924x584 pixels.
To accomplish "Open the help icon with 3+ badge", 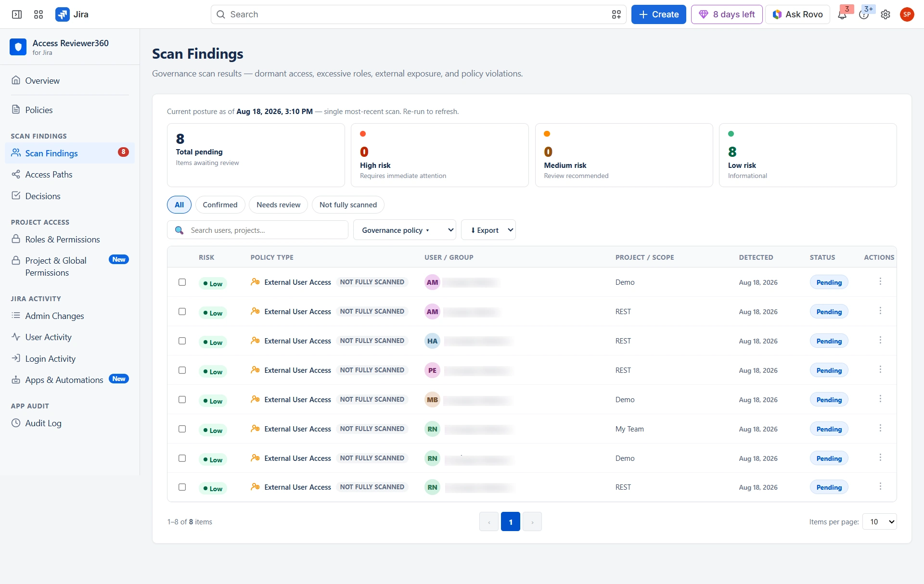I will pos(864,15).
